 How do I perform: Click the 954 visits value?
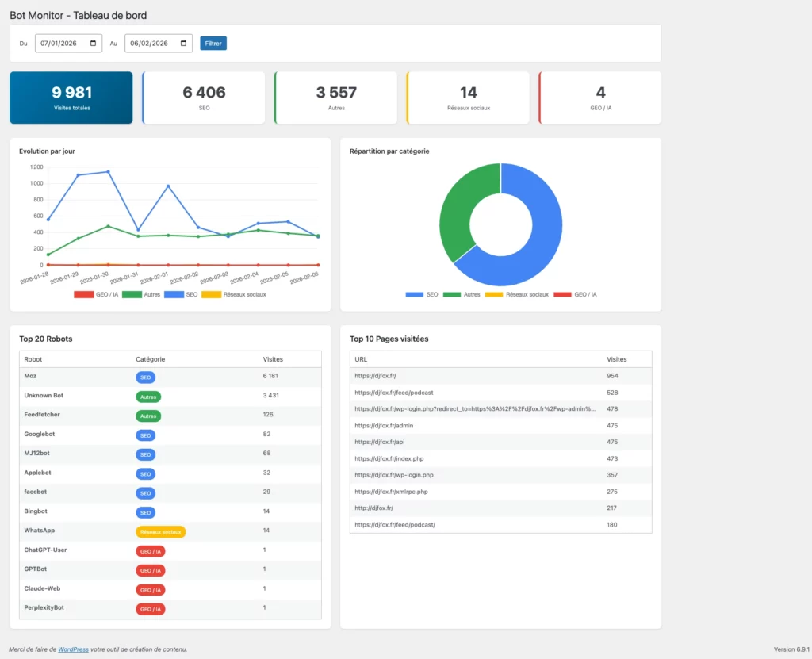(x=612, y=376)
